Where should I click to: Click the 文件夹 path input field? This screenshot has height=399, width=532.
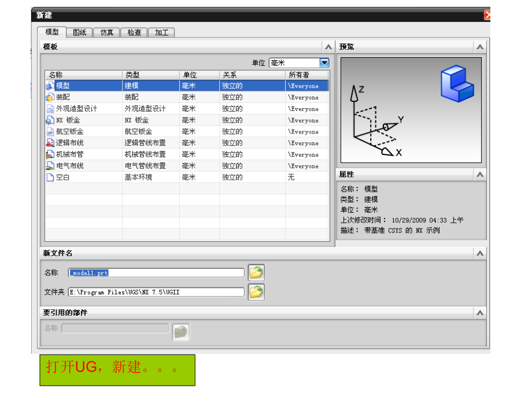pyautogui.click(x=156, y=292)
